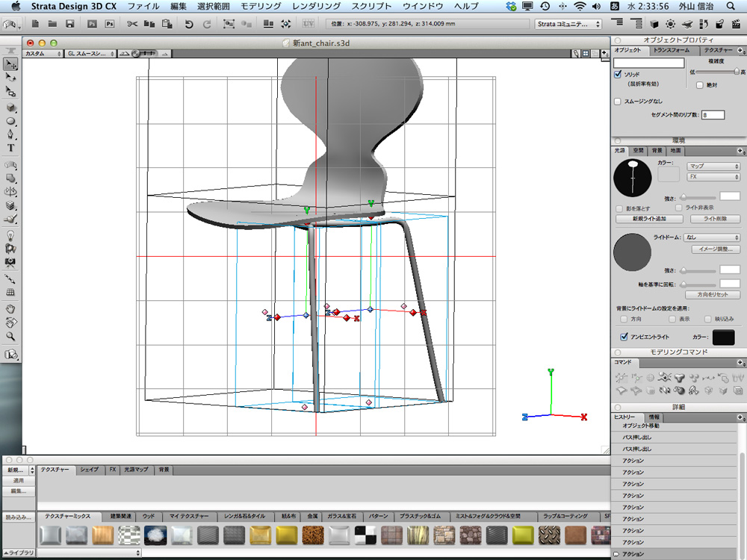Select the Scale tool in tool palette
Image resolution: width=747 pixels, height=560 pixels.
tap(10, 91)
